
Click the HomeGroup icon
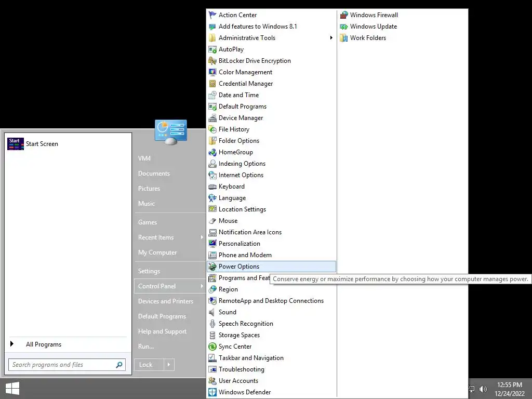point(212,152)
